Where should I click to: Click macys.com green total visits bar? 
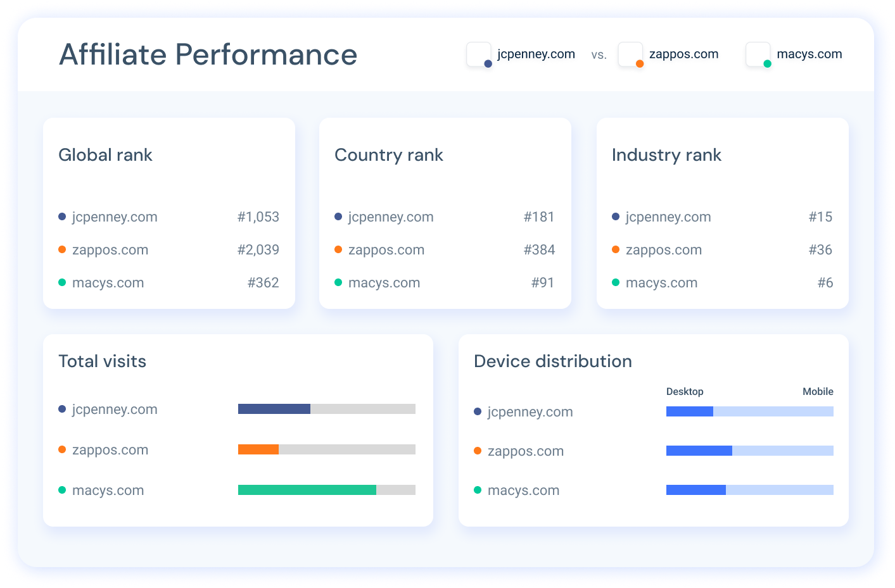click(307, 490)
